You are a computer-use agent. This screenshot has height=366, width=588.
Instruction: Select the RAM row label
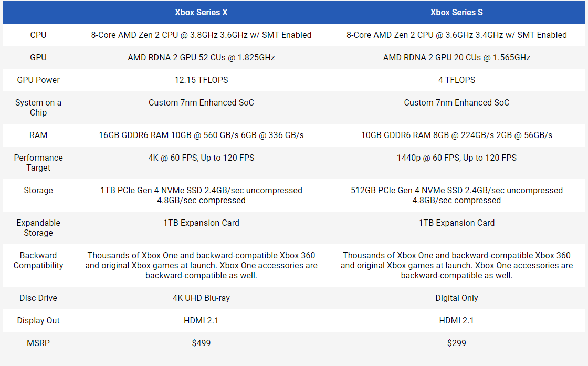tap(38, 135)
